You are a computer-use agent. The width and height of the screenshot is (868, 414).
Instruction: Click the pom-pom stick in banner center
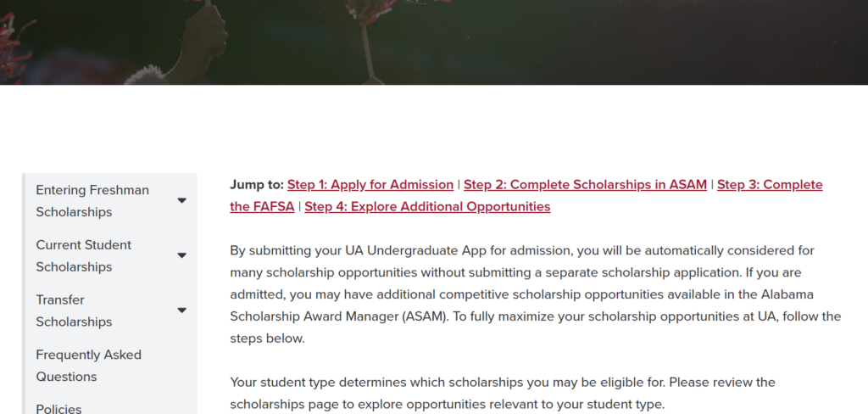368,53
